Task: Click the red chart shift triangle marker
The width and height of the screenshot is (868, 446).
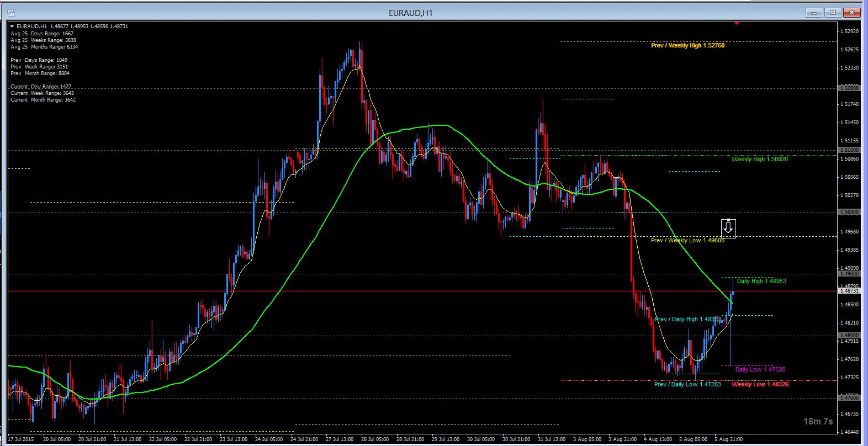Action: pyautogui.click(x=737, y=23)
